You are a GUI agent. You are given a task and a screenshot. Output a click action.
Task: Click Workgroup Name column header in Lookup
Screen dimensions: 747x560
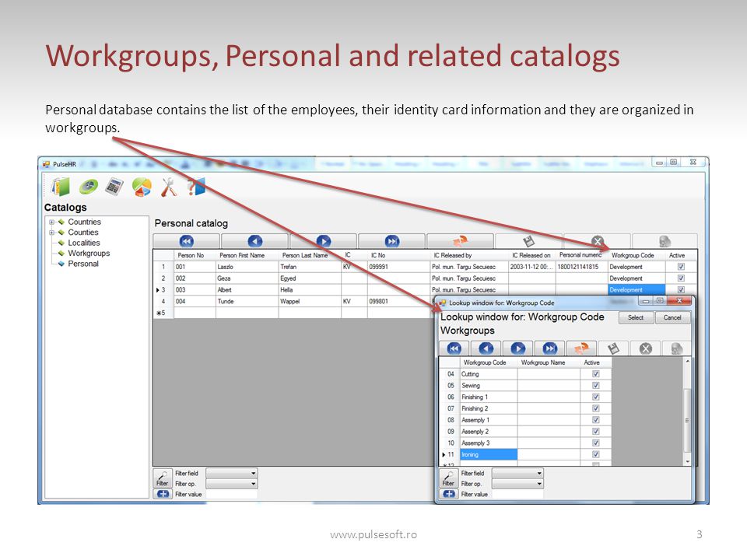pos(549,362)
